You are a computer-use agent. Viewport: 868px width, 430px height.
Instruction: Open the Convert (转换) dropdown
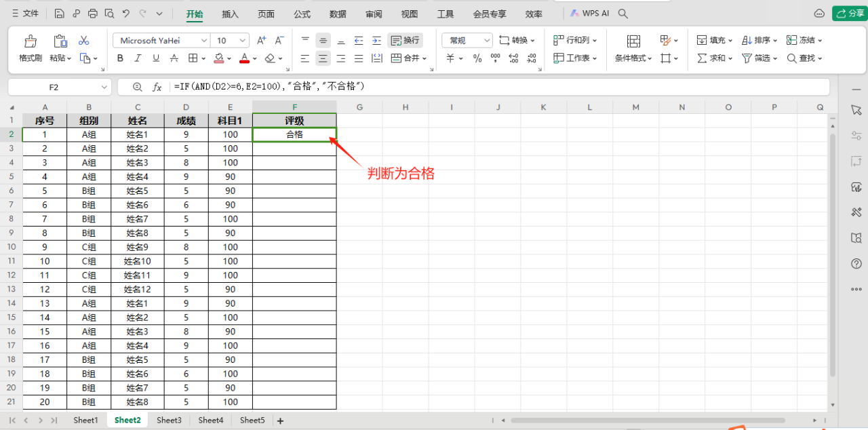pos(517,41)
